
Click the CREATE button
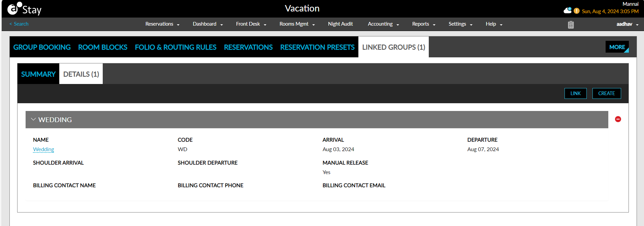[607, 93]
